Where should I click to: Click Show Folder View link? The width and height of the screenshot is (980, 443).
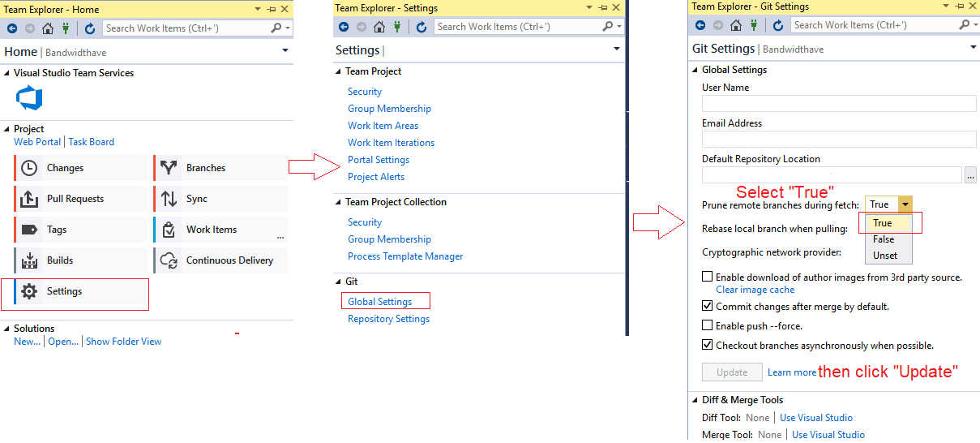[x=123, y=342]
